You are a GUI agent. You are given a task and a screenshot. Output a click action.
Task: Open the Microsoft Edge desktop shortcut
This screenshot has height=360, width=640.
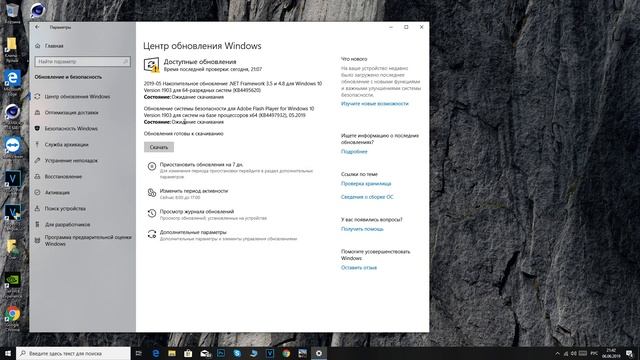click(12, 82)
